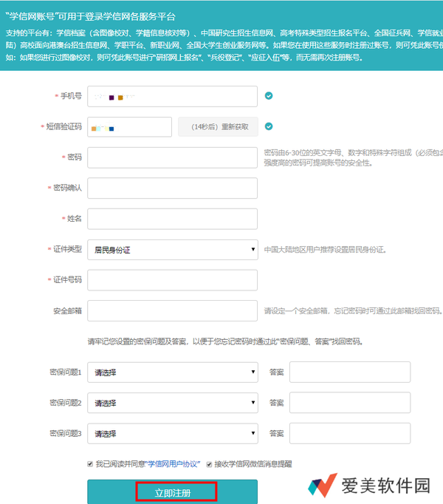This screenshot has height=504, width=443.
Task: Focus the 安全邮箱 email field
Action: tap(172, 311)
